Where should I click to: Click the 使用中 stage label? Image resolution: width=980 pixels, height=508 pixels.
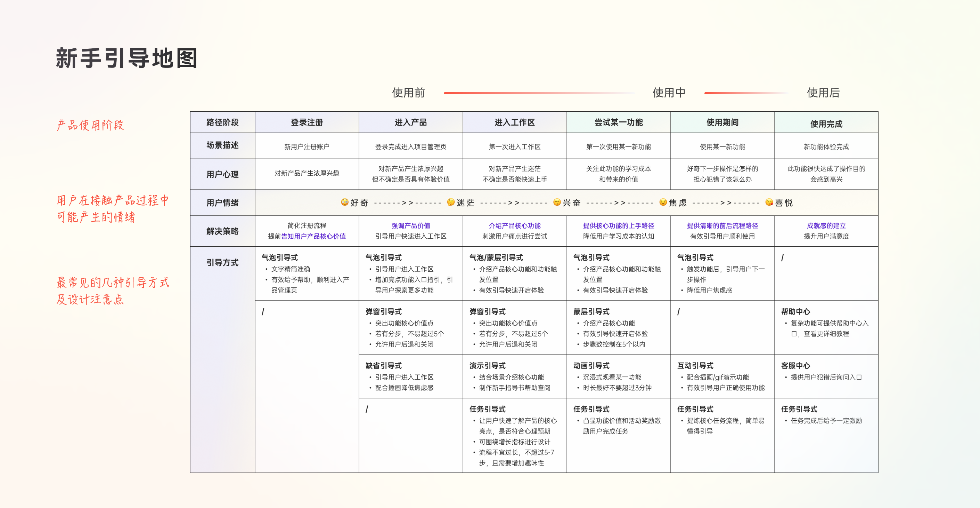point(669,93)
